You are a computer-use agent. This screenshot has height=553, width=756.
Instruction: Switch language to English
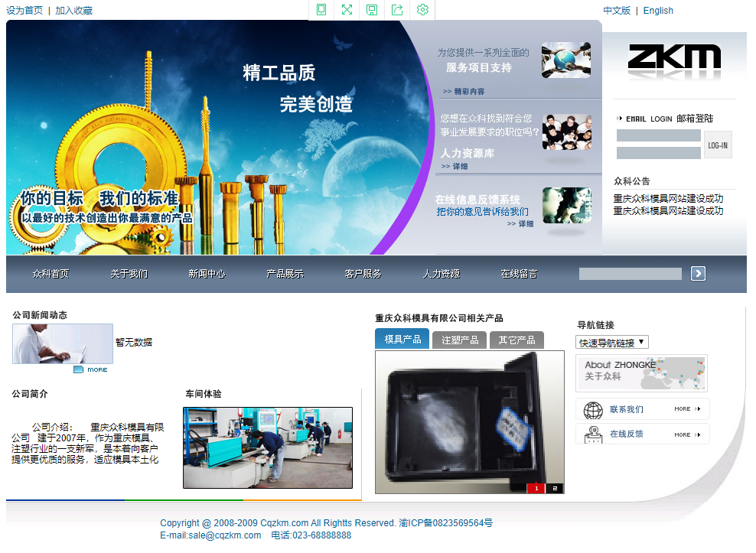coord(658,11)
